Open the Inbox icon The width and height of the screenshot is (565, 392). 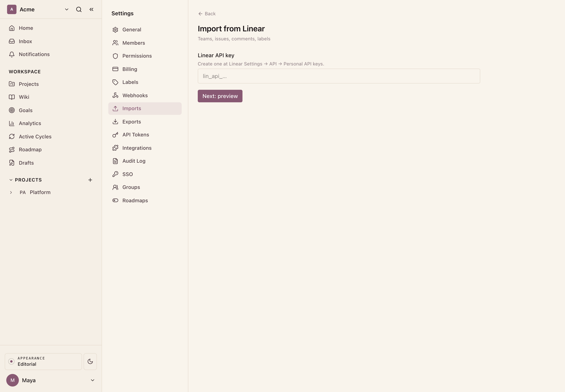12,41
